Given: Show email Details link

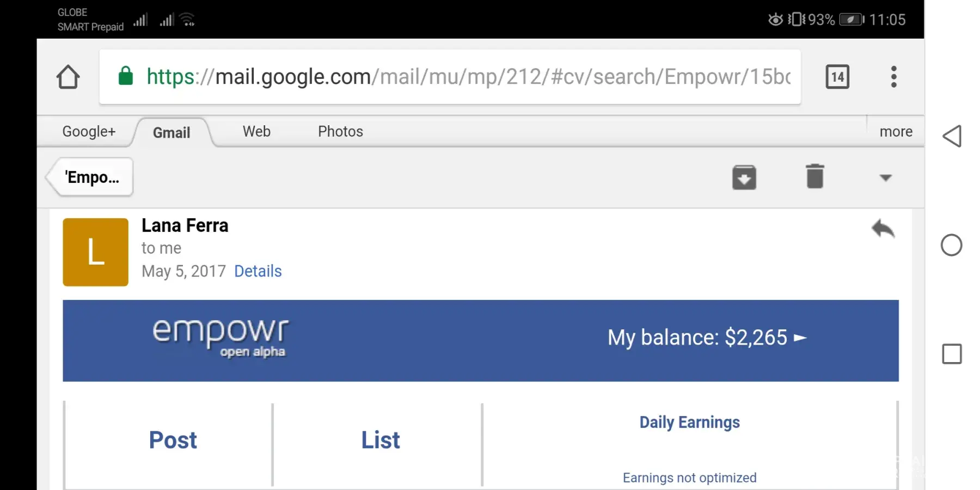Looking at the screenshot, I should tap(258, 271).
